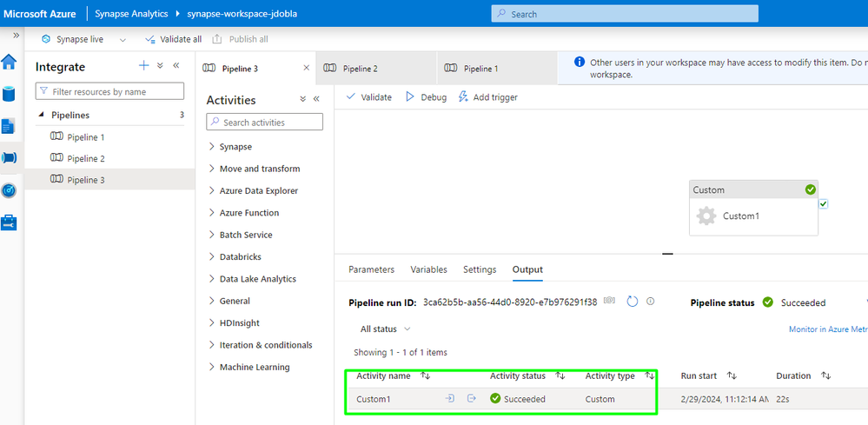Collapse the Pipelines tree group
Image resolution: width=868 pixels, height=425 pixels.
pos(42,115)
